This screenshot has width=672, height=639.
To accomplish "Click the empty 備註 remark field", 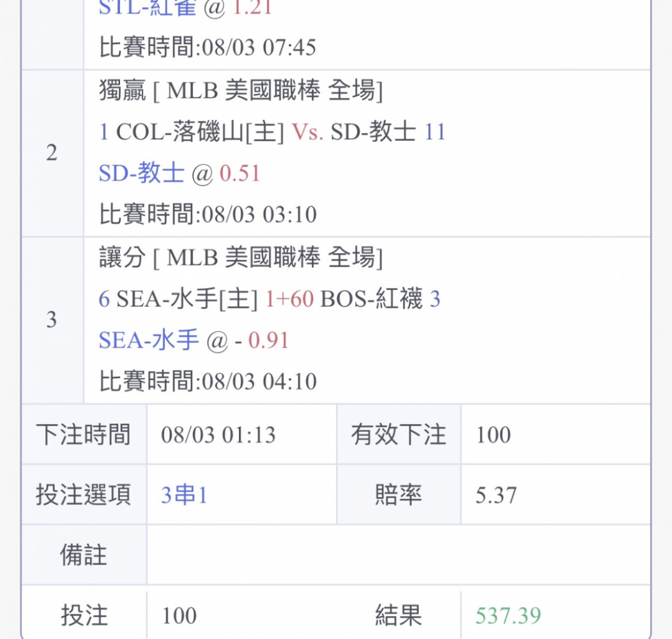I will [x=399, y=555].
